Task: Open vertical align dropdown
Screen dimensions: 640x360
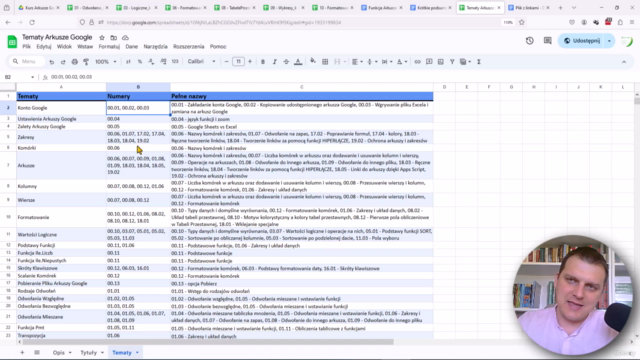Action: (x=372, y=62)
